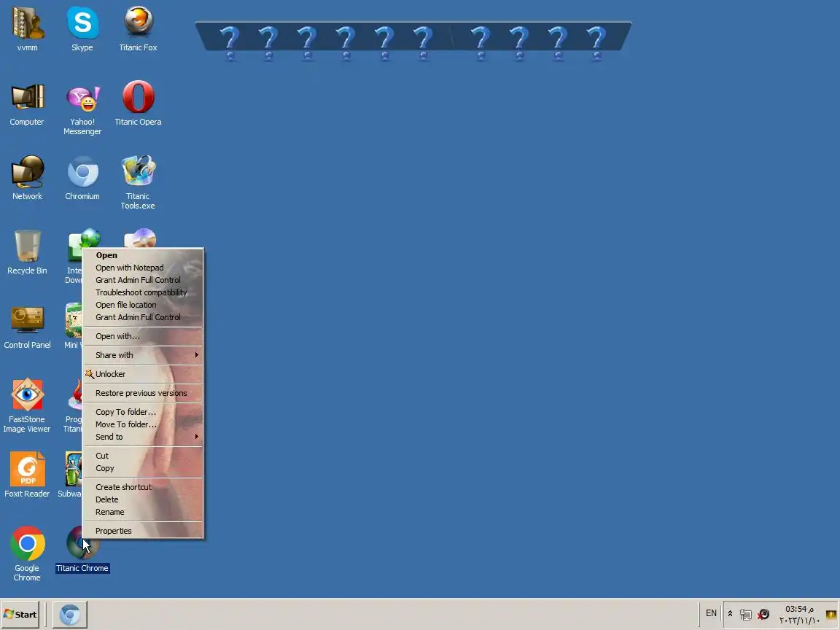Click the tray icon right of the clock

[x=831, y=615]
